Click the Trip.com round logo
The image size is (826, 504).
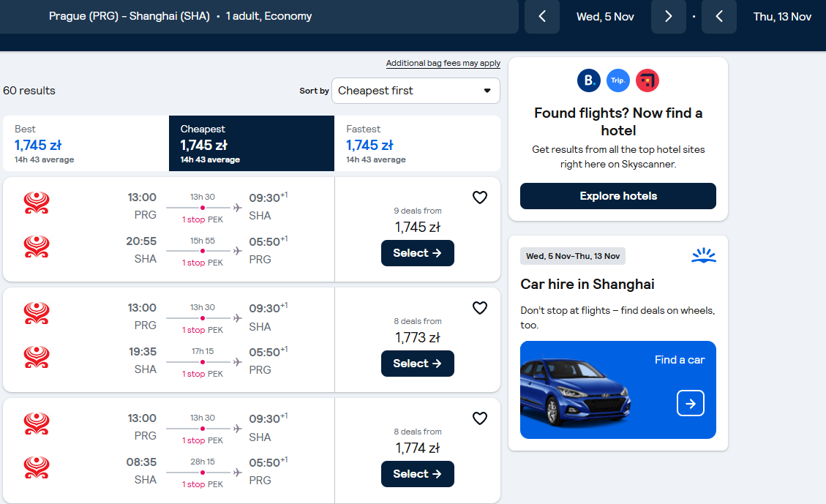(x=618, y=80)
